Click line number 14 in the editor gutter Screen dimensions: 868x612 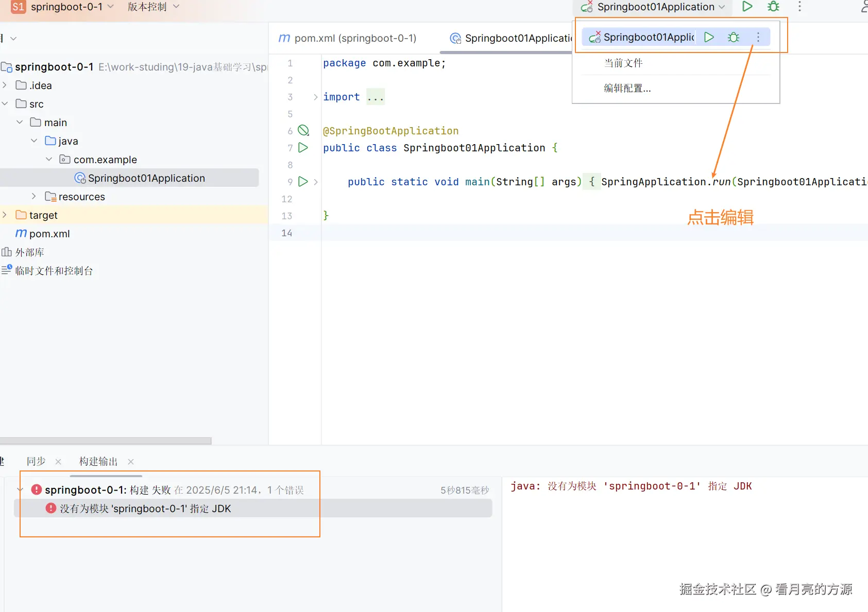[287, 233]
